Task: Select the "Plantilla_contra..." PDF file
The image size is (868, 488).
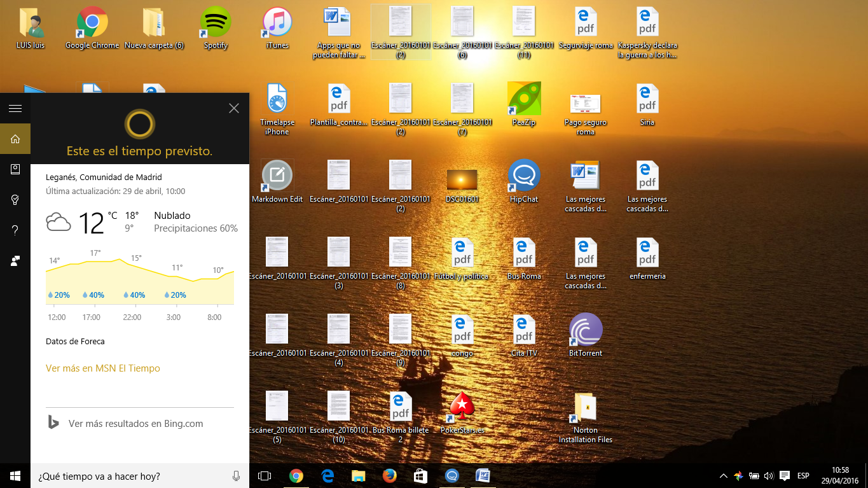Action: 339,106
